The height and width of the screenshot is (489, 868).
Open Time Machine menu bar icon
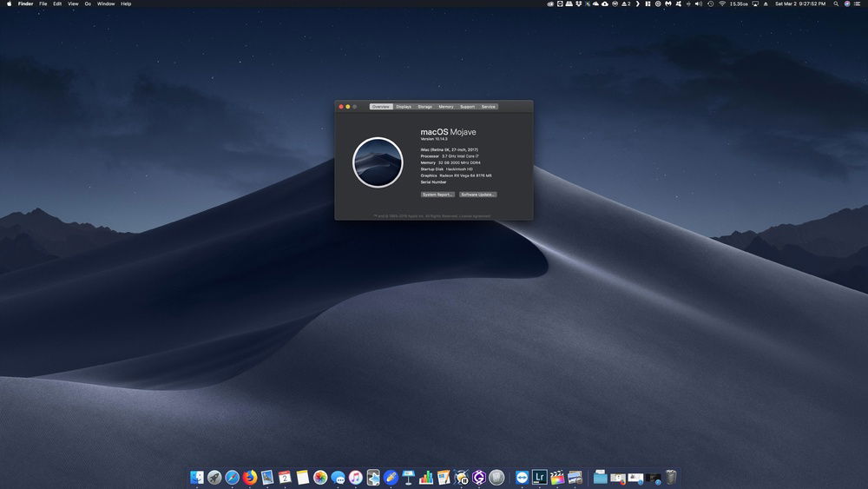(x=711, y=3)
